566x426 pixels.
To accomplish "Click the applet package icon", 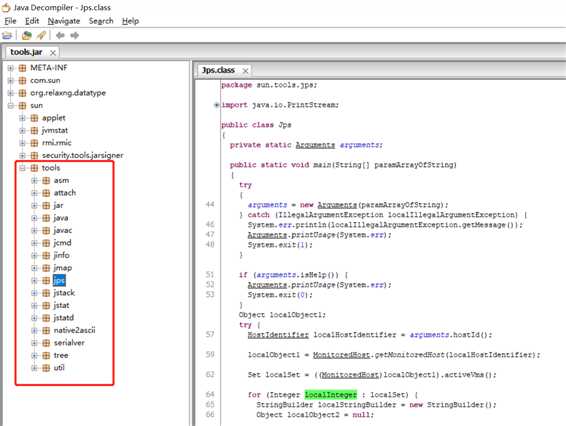I will pyautogui.click(x=34, y=118).
